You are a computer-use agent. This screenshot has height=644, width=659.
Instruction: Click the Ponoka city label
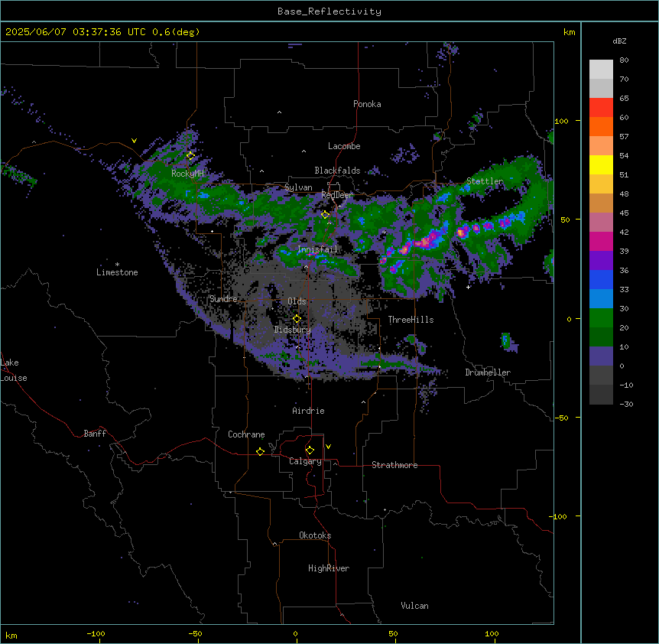click(x=367, y=104)
